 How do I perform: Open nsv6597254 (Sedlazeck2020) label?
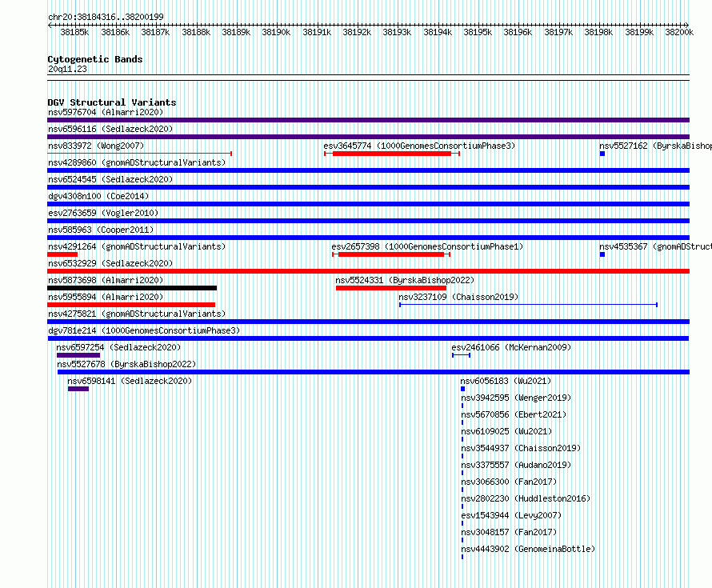pos(118,347)
